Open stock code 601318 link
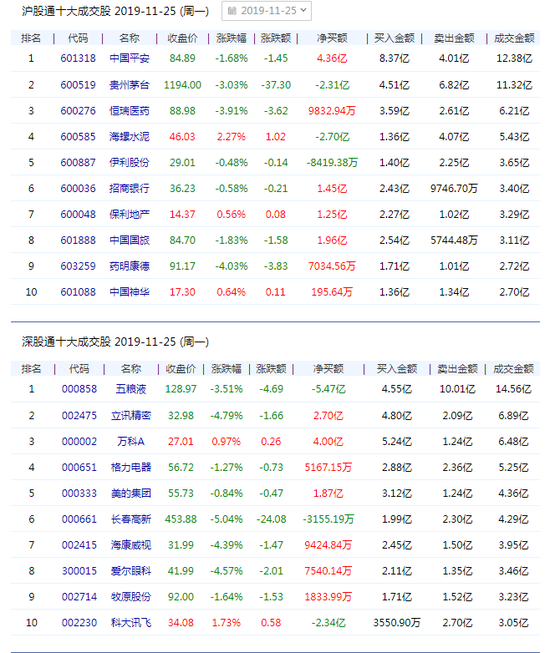This screenshot has height=653, width=550. [x=78, y=58]
